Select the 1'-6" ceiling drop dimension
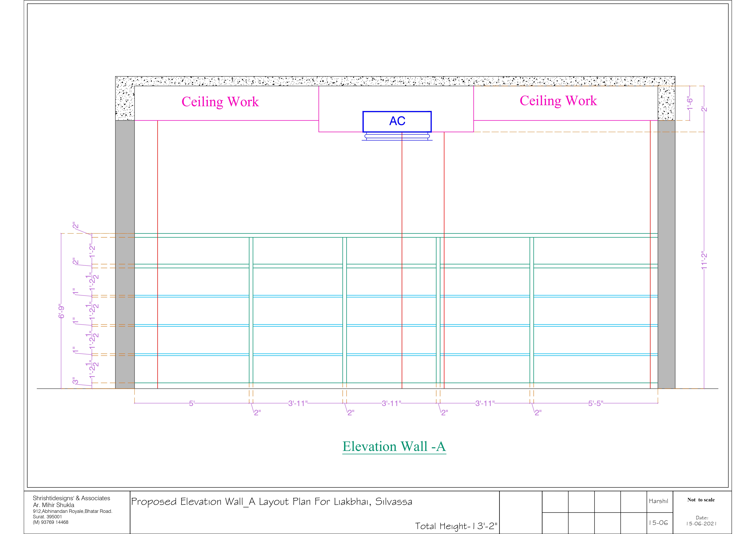Viewport: 756px width, 534px height. pos(690,104)
